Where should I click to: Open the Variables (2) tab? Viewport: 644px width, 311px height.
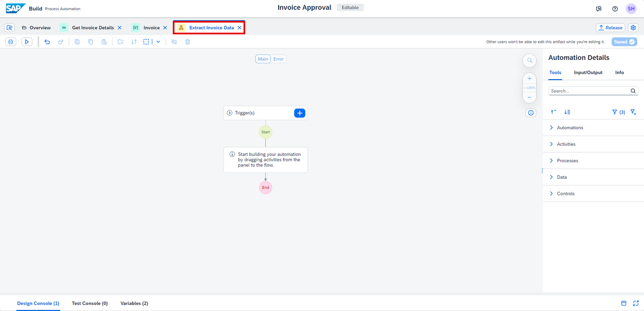[134, 303]
